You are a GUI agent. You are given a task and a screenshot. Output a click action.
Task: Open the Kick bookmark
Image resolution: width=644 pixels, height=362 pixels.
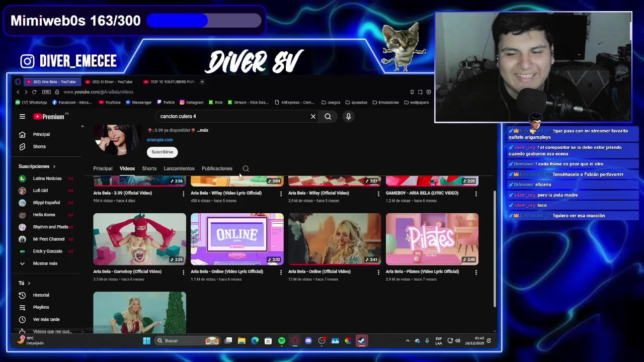tap(215, 103)
